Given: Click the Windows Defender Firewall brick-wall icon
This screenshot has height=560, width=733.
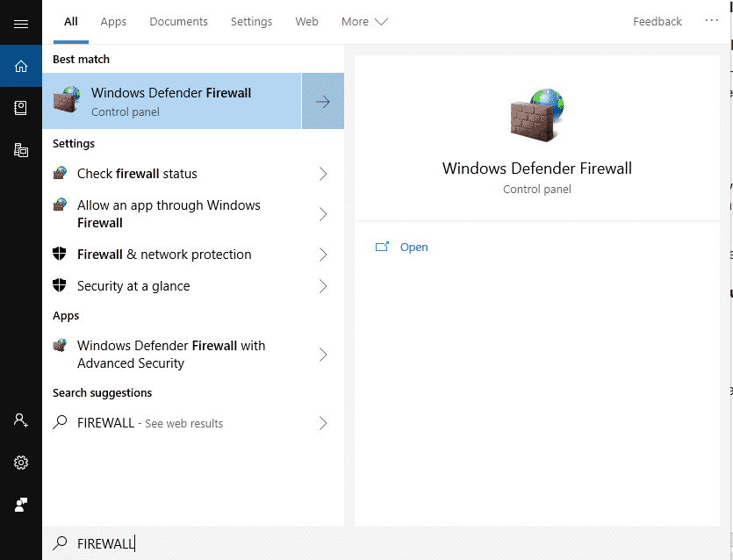Looking at the screenshot, I should click(66, 100).
